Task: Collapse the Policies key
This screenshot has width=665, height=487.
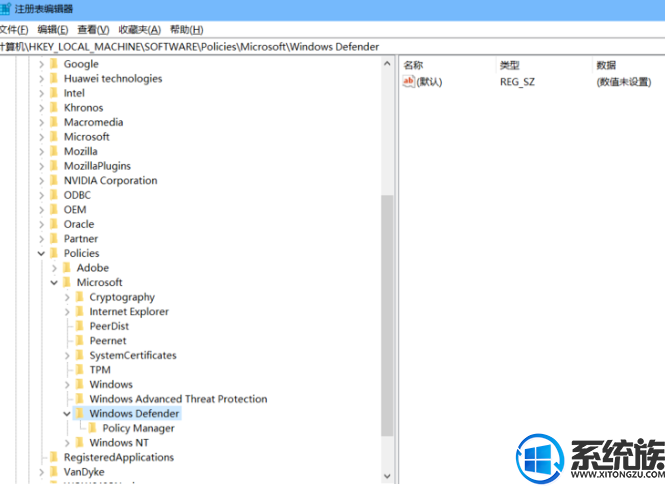Action: pyautogui.click(x=41, y=254)
